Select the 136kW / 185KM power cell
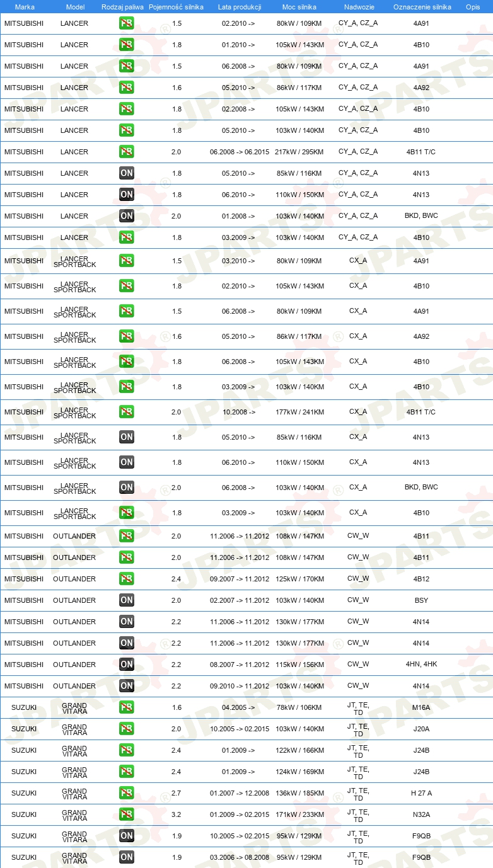Viewport: 493px width, 868px height. 299,793
